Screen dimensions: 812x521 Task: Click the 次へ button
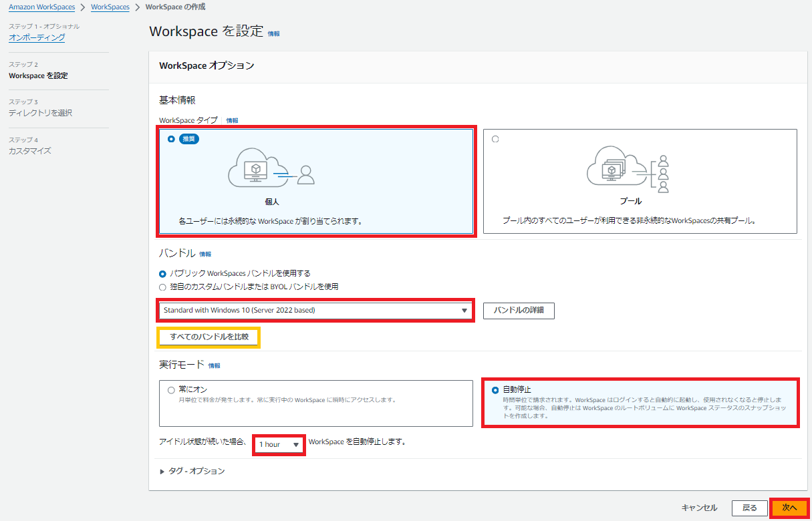[789, 508]
